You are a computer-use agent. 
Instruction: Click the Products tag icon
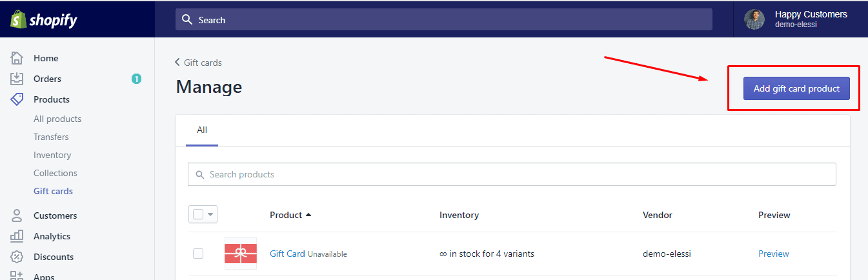(17, 99)
